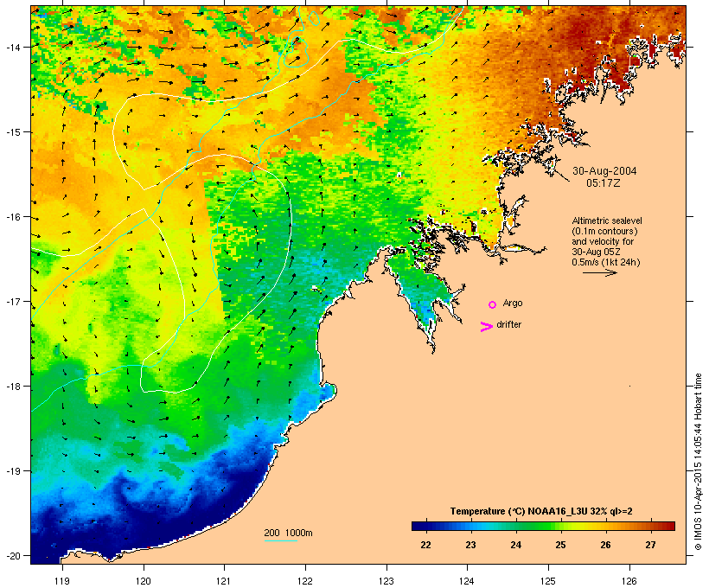Click longitude axis label 121
The height and width of the screenshot is (588, 709).
click(x=224, y=581)
